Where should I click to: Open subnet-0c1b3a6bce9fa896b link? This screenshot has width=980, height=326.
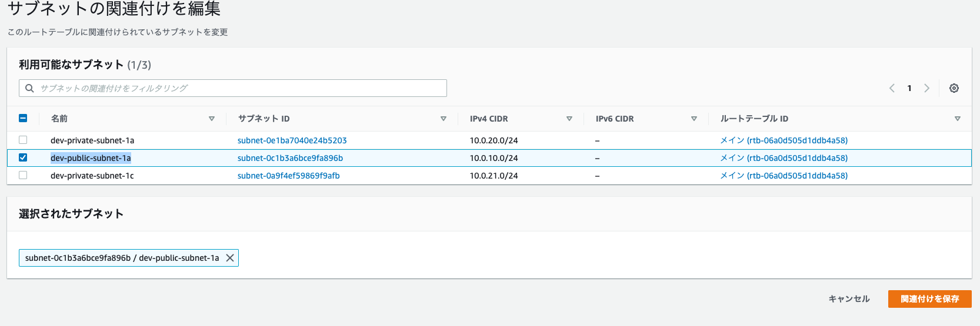click(290, 158)
